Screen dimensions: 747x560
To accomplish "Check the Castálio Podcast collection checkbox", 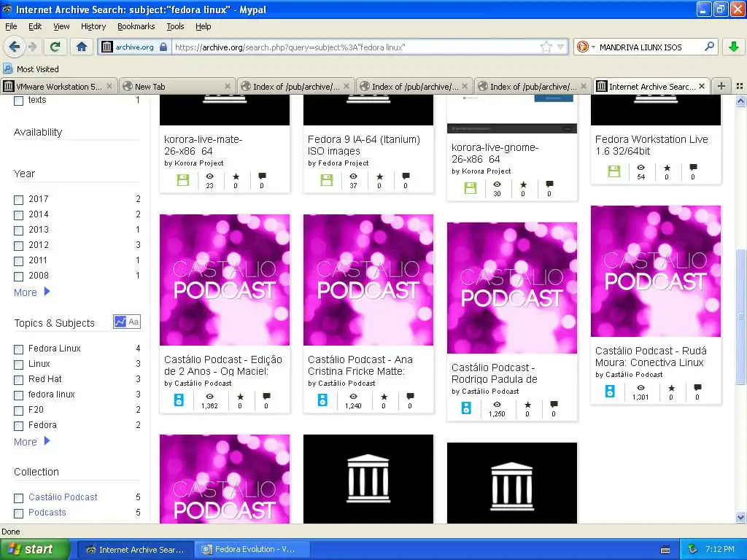I will click(18, 498).
